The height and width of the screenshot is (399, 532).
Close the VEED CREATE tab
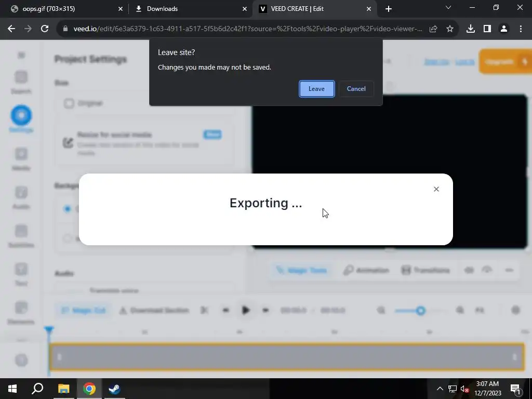[x=369, y=9]
